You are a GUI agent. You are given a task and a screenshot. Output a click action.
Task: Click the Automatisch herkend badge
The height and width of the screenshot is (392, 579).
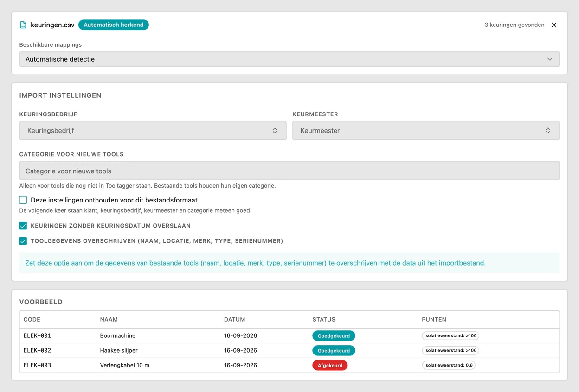click(114, 25)
